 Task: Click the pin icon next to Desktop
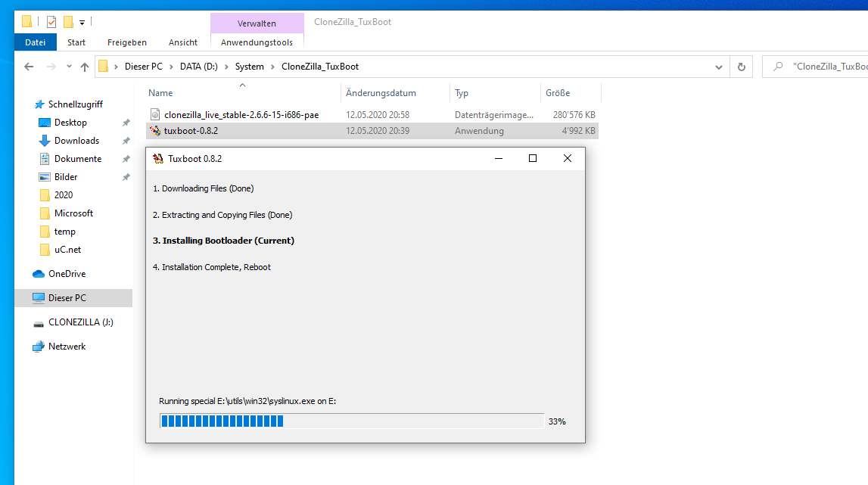point(126,123)
